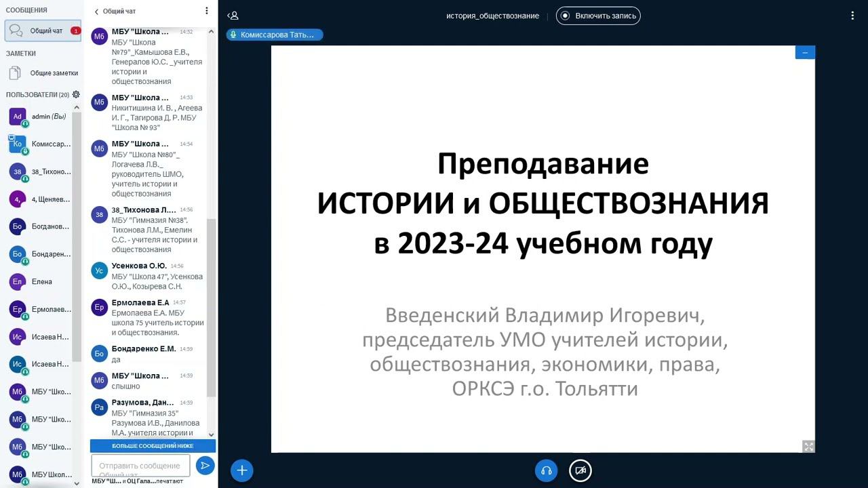
Task: Click sender name Бондаренко Е.М. in chat
Action: pyautogui.click(x=144, y=348)
